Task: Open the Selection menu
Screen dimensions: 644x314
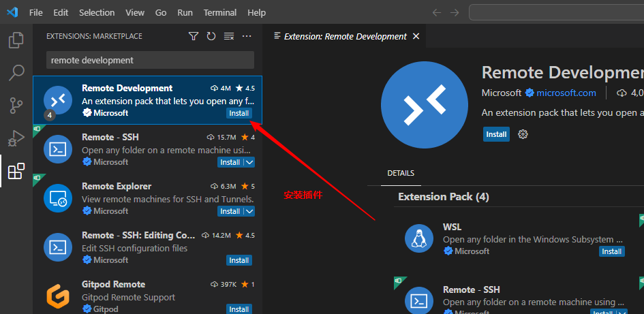Action: (97, 13)
